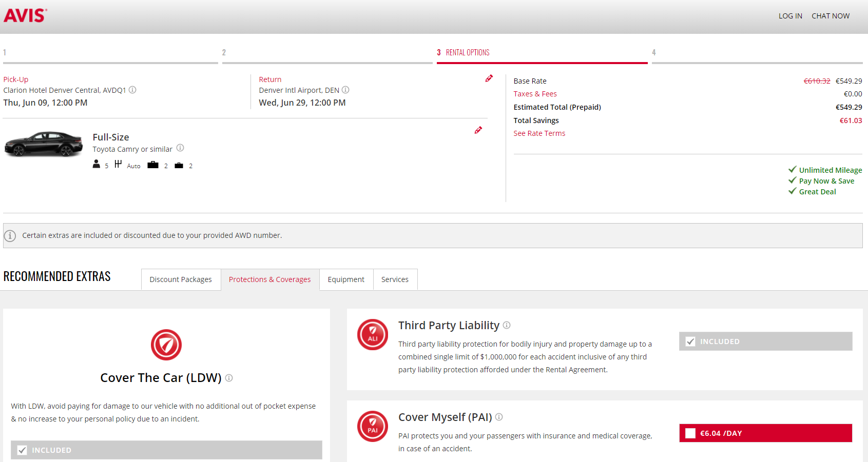The height and width of the screenshot is (462, 868).
Task: Switch to the Discount Packages tab
Action: [181, 279]
